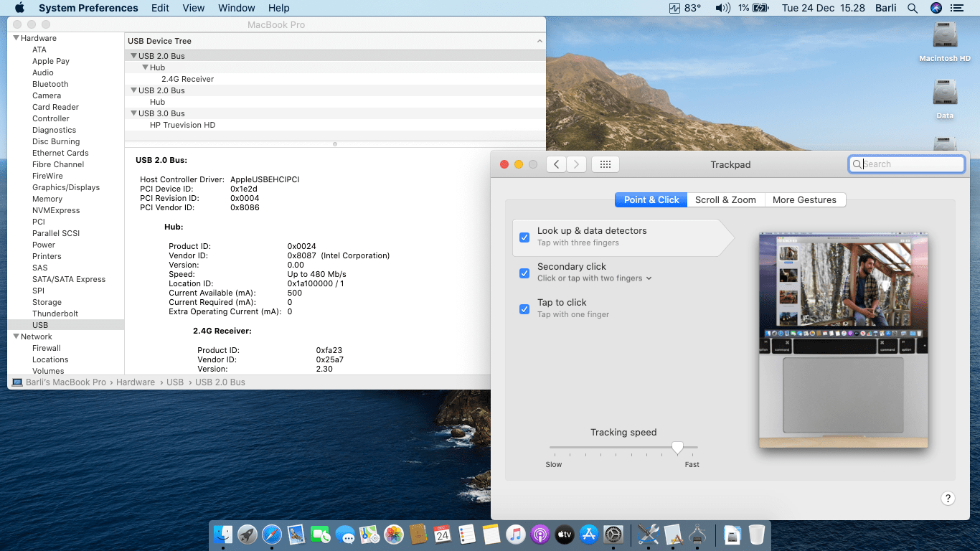Screen dimensions: 980x551
Task: Click the Spotlight magnifier in the menu bar
Action: pos(913,8)
